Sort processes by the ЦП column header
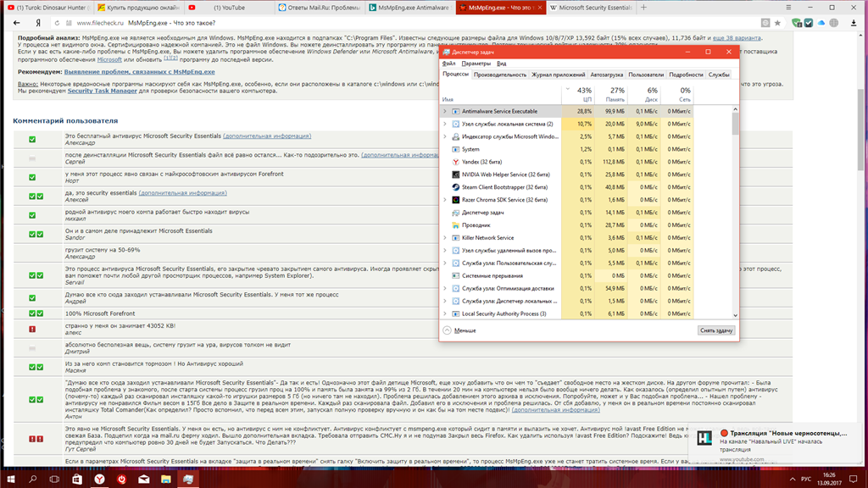Viewport: 868px width, 488px height. 578,94
